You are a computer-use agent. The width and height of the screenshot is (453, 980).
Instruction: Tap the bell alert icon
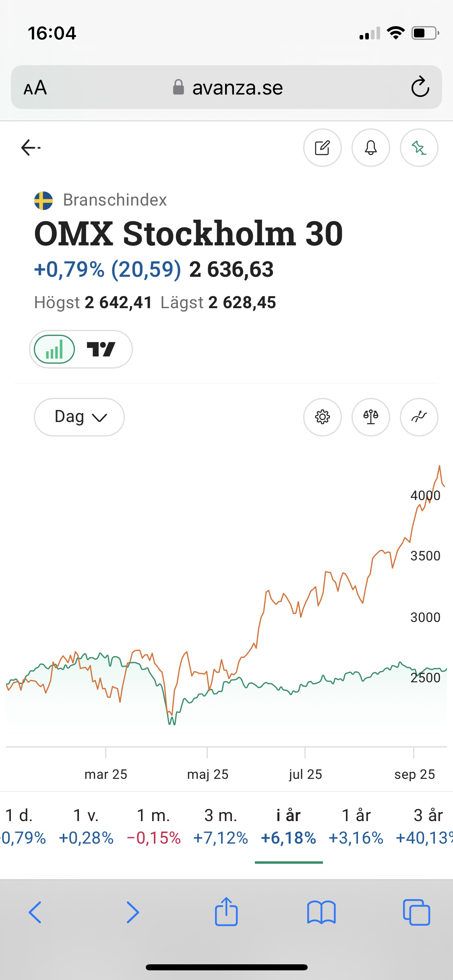click(x=370, y=148)
